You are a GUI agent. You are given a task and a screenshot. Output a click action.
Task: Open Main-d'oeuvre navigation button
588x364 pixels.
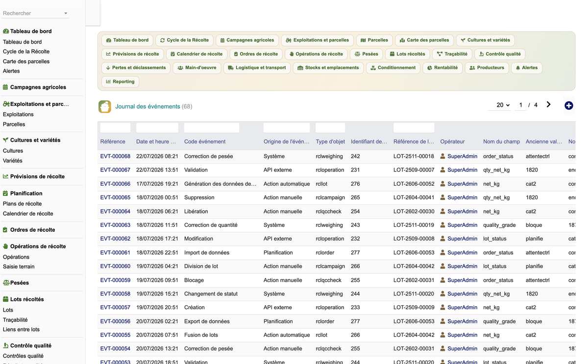(x=197, y=68)
